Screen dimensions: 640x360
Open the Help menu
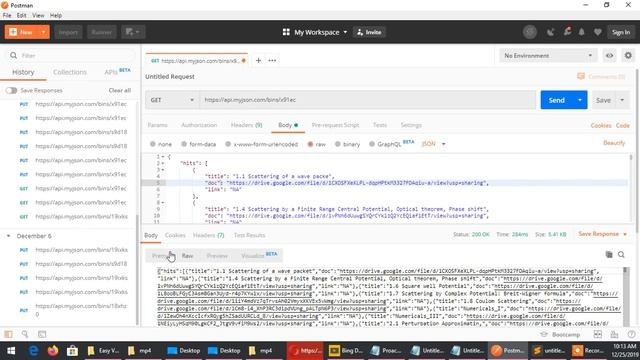pyautogui.click(x=56, y=15)
